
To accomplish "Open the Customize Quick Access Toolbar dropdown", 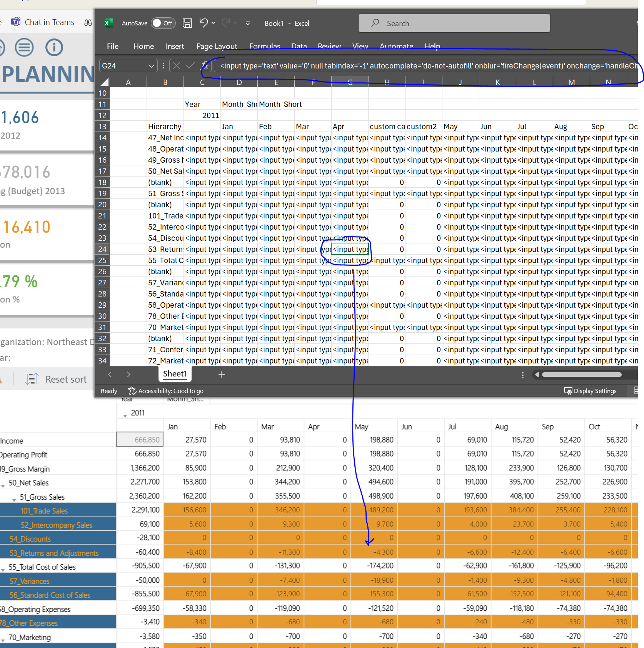I will point(248,23).
